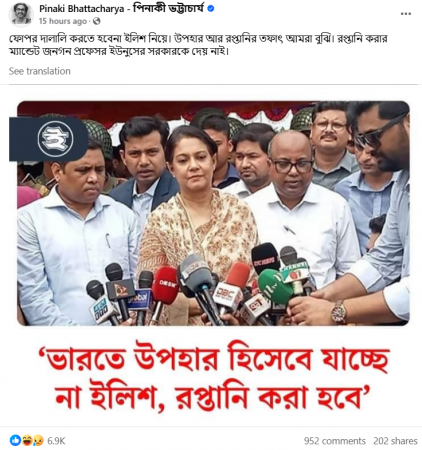The height and width of the screenshot is (450, 422).
Task: Open the press briefing photo
Action: (213, 213)
